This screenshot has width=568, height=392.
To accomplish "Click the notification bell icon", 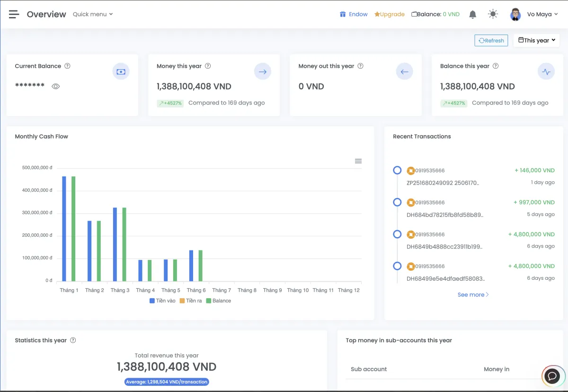I will 472,14.
